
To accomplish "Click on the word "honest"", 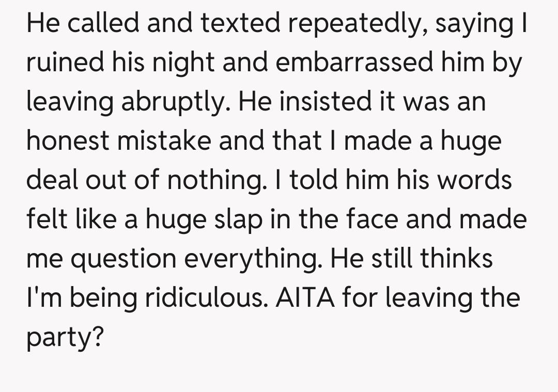I will tap(68, 141).
